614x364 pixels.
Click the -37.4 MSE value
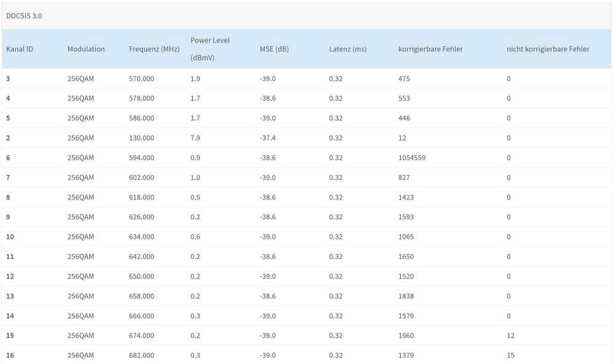point(268,138)
